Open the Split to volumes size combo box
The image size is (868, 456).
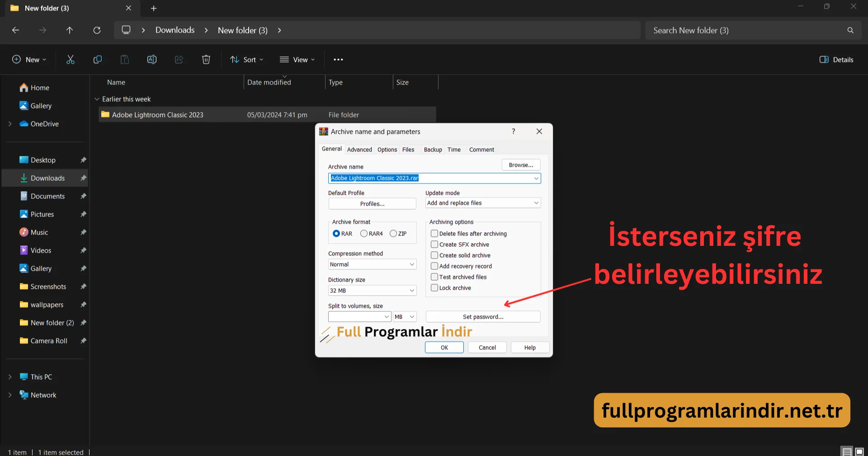pos(359,317)
